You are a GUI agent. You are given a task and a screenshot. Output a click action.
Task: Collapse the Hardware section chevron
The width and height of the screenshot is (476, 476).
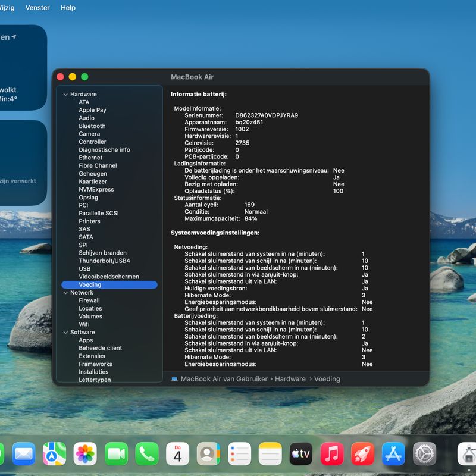click(65, 95)
